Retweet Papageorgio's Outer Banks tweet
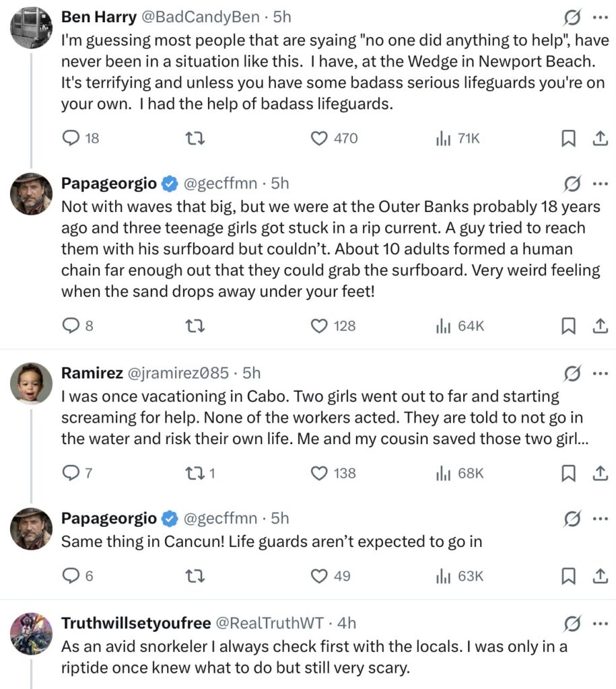The image size is (616, 689). (x=195, y=326)
